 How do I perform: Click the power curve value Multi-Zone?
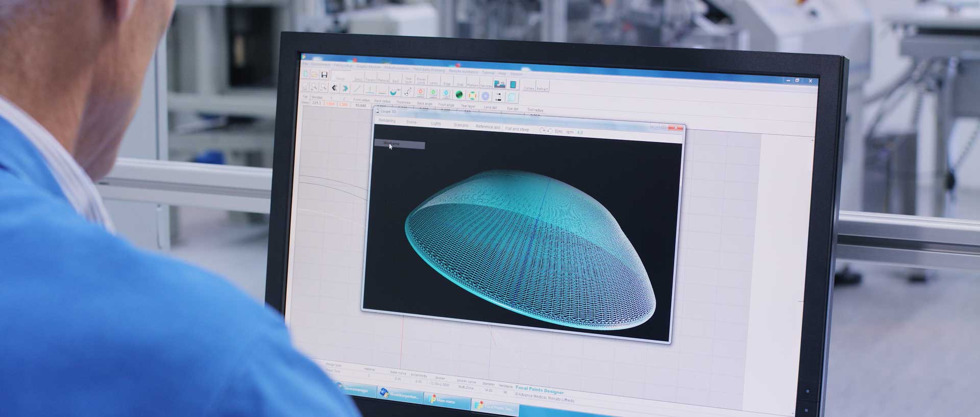466,387
